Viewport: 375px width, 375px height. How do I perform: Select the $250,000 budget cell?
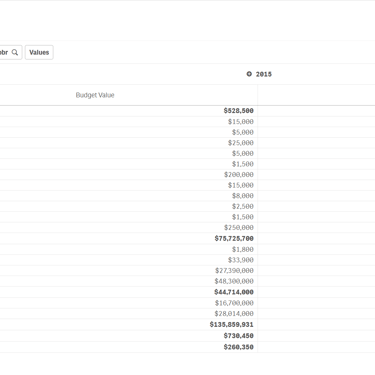[239, 227]
